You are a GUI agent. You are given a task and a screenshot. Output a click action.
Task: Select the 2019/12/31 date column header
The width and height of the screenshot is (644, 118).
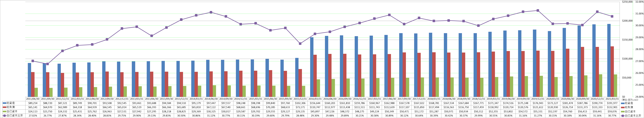tap(538, 99)
